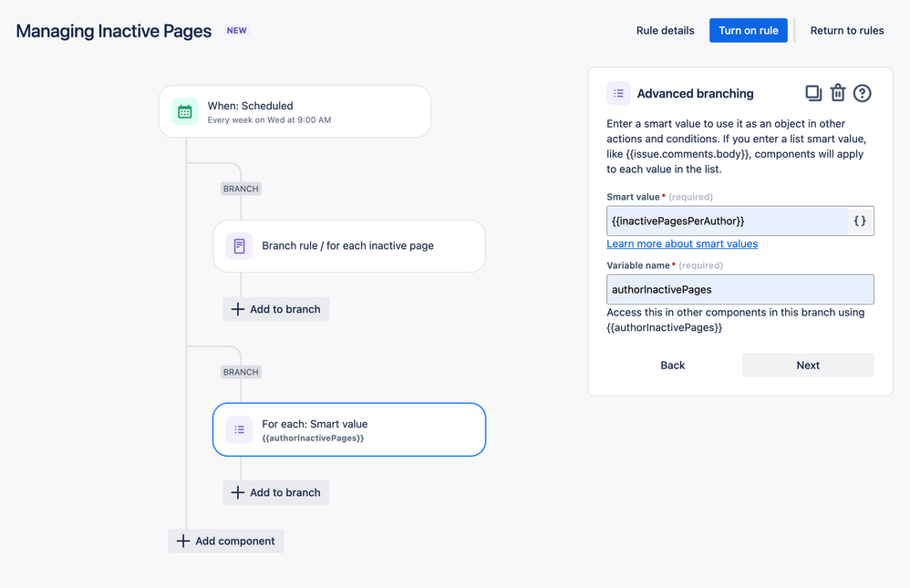The height and width of the screenshot is (588, 910).
Task: Focus the Variable name input field
Action: [740, 289]
